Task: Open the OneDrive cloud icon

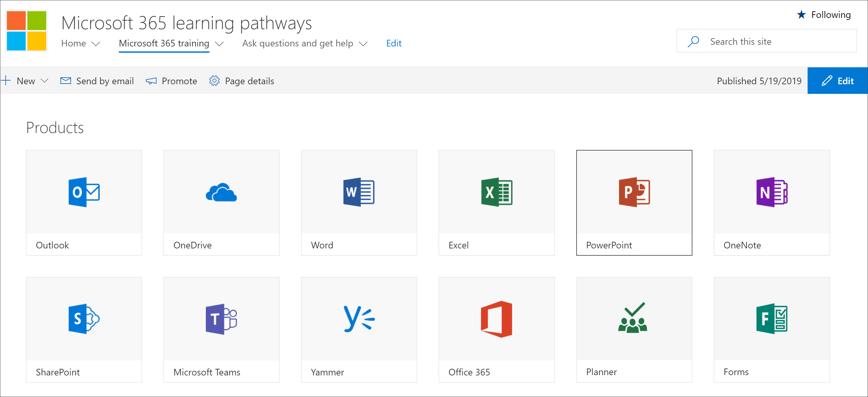Action: [x=221, y=192]
